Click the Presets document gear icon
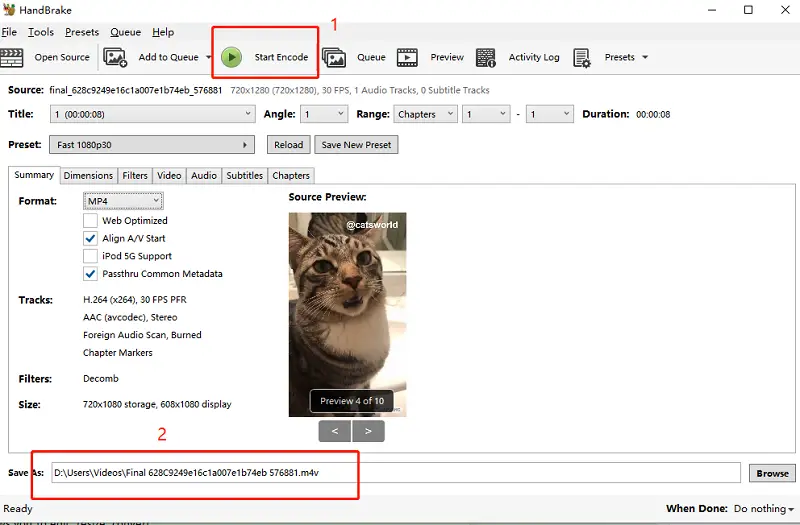This screenshot has height=525, width=800. (x=582, y=58)
